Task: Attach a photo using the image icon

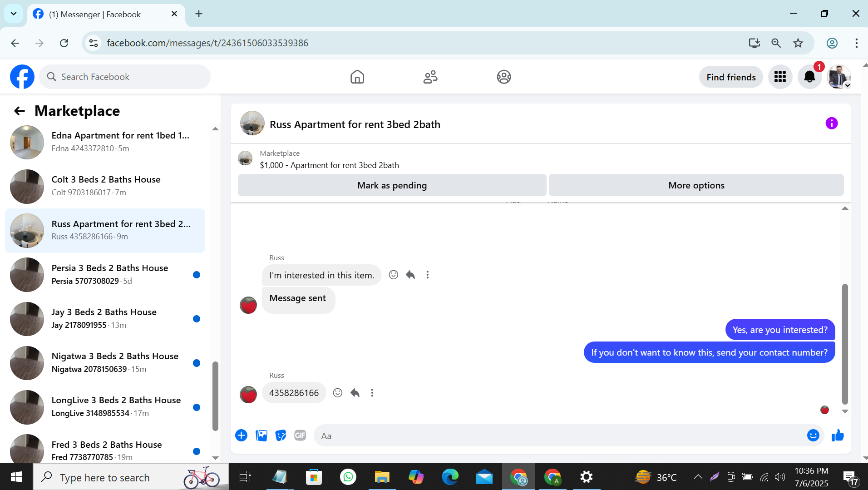Action: coord(261,436)
